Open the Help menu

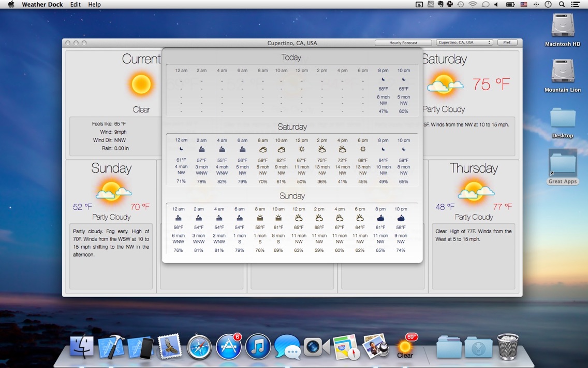95,5
